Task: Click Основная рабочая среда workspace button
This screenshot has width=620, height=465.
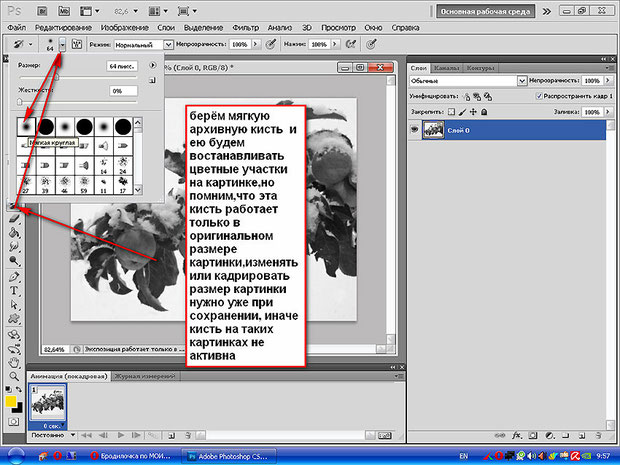Action: click(485, 11)
